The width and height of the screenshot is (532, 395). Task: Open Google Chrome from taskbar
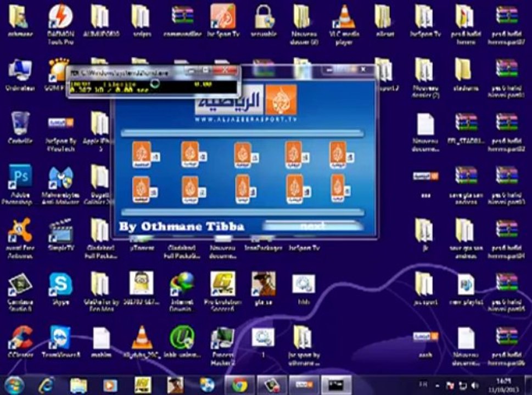[239, 385]
